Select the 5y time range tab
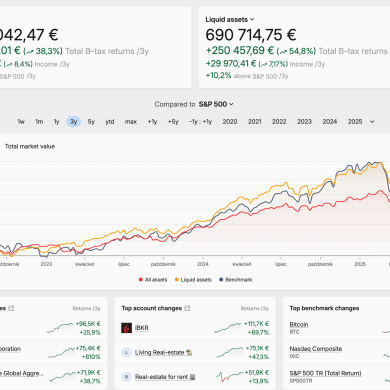The width and height of the screenshot is (390, 390). click(x=91, y=122)
